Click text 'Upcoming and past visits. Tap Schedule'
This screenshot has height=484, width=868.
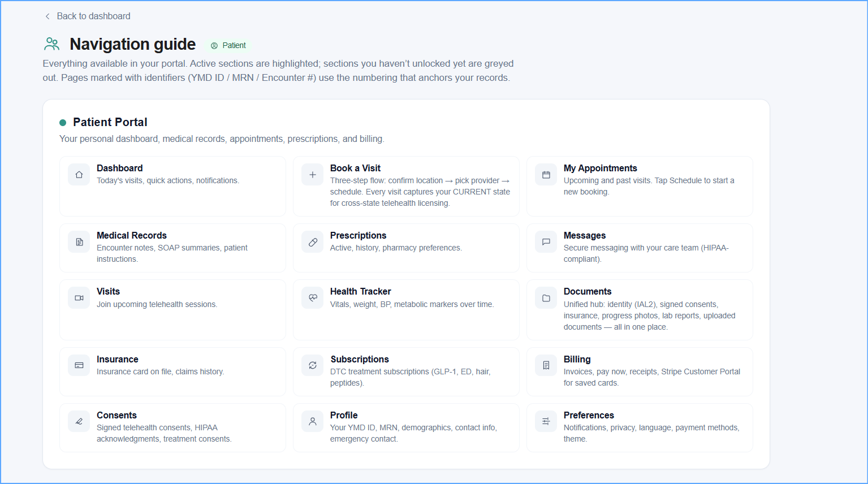coord(633,180)
